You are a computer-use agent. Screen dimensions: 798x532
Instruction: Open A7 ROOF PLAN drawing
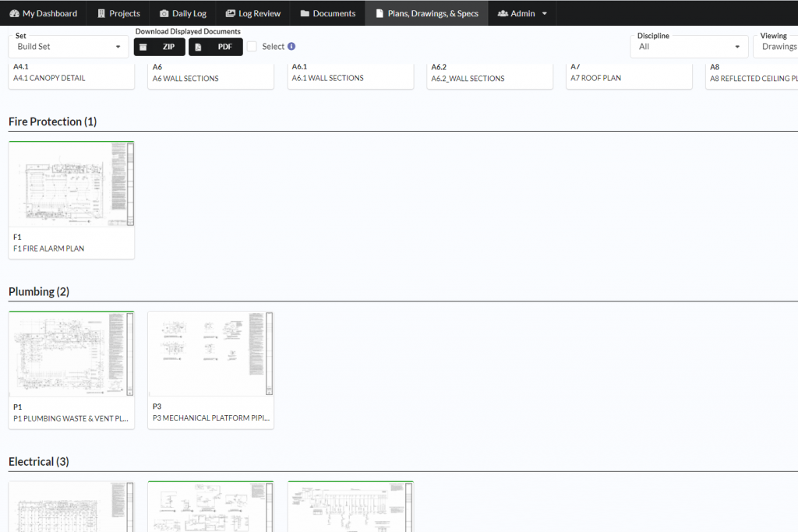click(630, 76)
